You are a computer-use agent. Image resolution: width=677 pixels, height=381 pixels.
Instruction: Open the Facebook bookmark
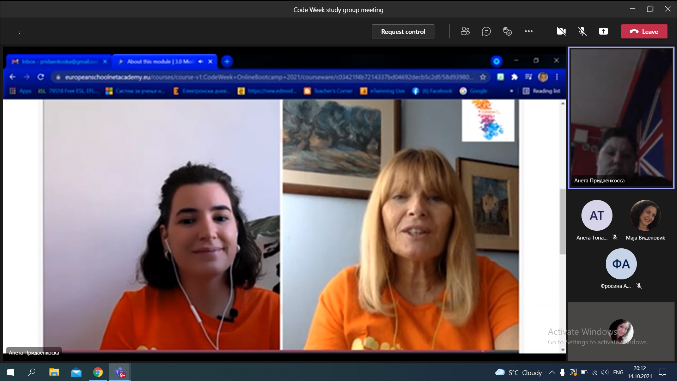(432, 91)
